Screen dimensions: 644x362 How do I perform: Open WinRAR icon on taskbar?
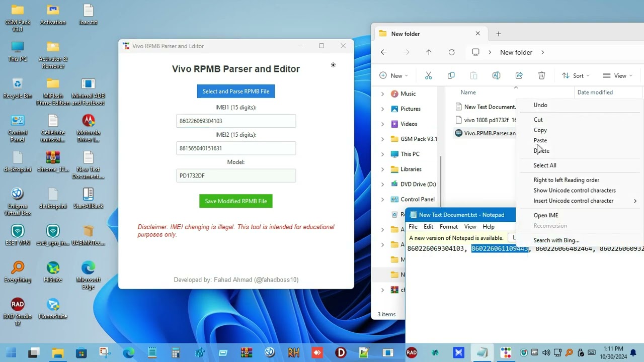246,353
